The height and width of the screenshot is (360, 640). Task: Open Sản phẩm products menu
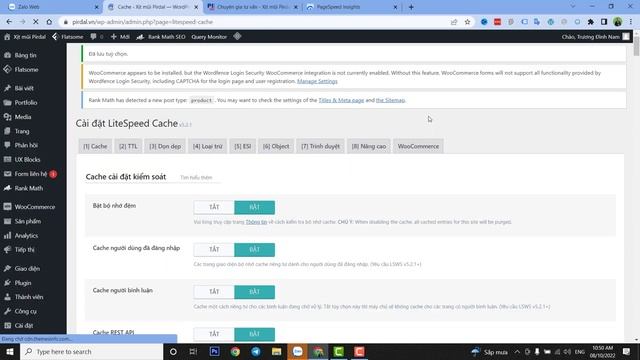(x=28, y=221)
